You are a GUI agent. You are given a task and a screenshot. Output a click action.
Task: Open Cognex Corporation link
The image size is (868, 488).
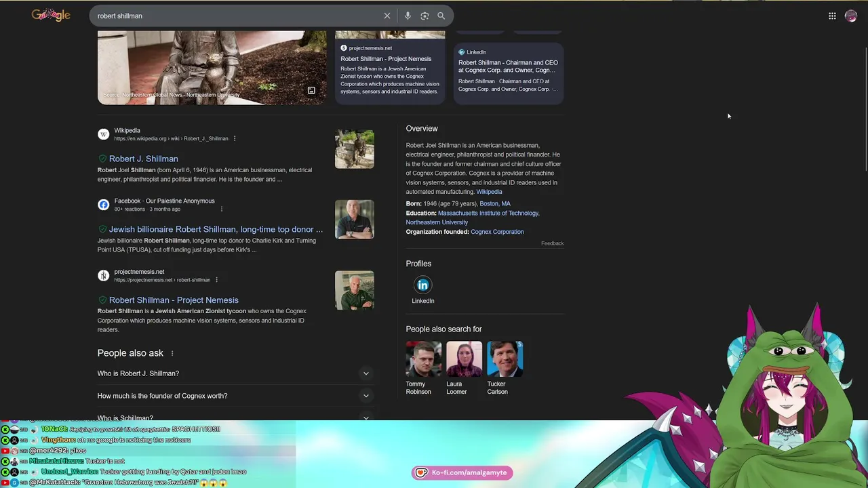coord(497,232)
